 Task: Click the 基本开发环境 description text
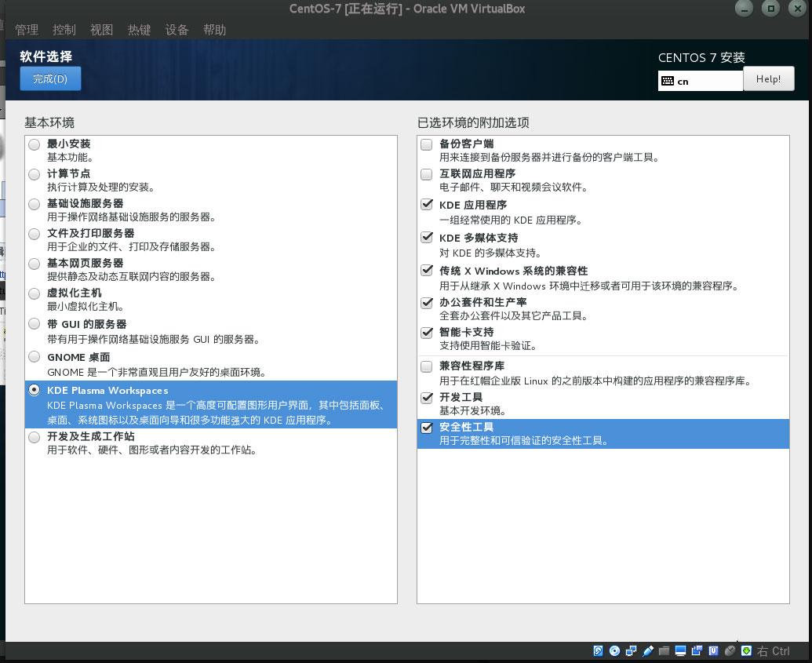coord(472,411)
